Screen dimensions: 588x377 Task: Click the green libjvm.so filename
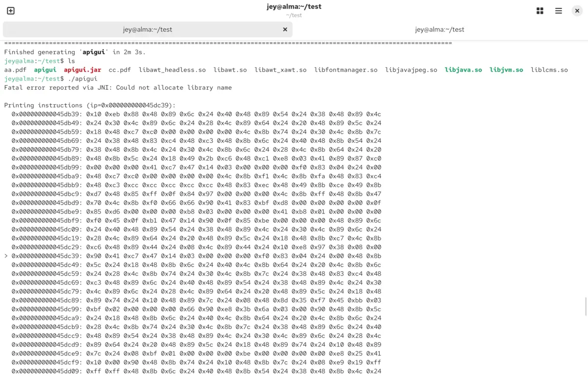tap(506, 70)
